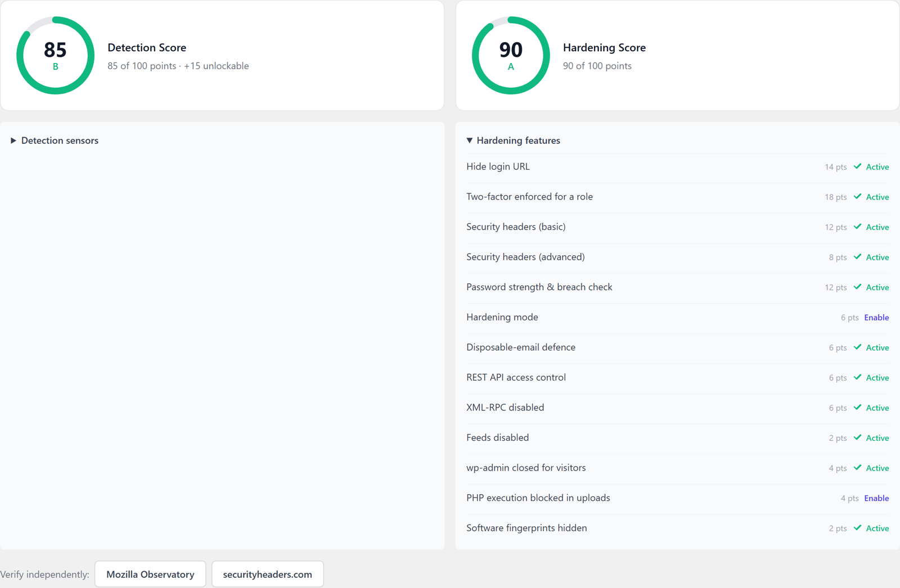Viewport: 900px width, 588px height.
Task: Click the 'Verify independently:' label
Action: (45, 575)
